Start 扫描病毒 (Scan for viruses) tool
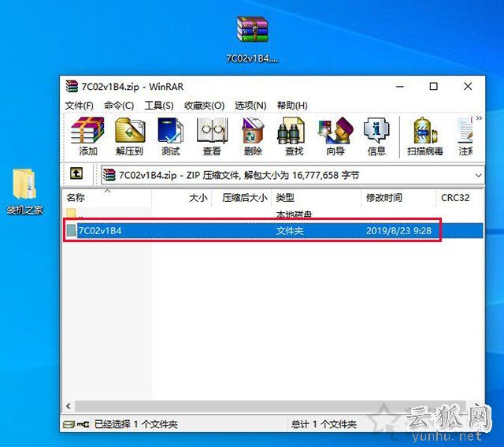Image resolution: width=504 pixels, height=447 pixels. (425, 136)
